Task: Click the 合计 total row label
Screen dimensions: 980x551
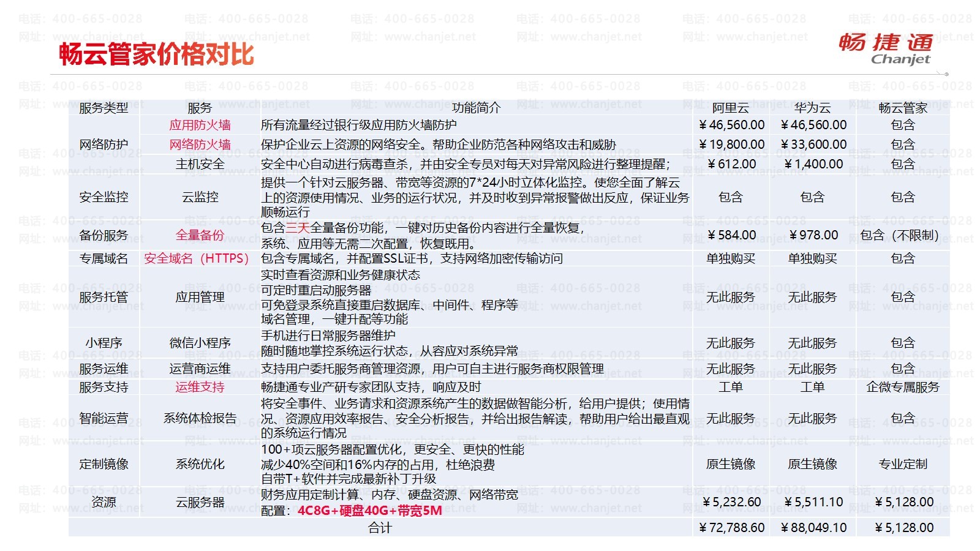Action: pyautogui.click(x=380, y=528)
